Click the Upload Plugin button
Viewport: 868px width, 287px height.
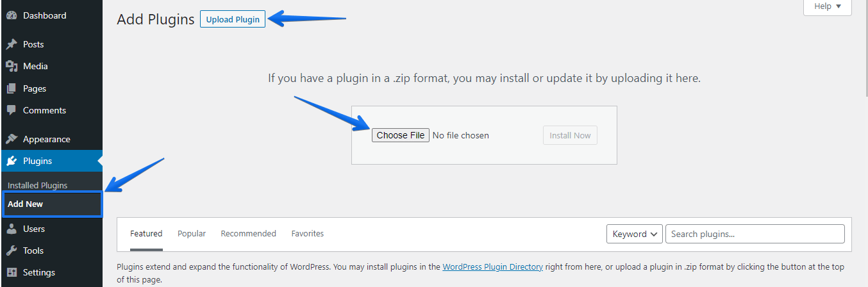(x=233, y=19)
